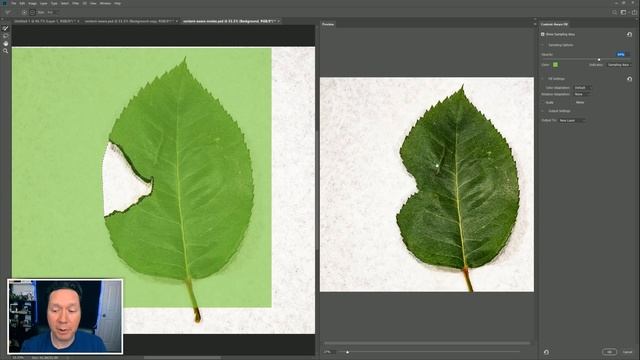Viewport: 640px width, 360px height.
Task: Select the Preview panel tab
Action: tap(328, 24)
